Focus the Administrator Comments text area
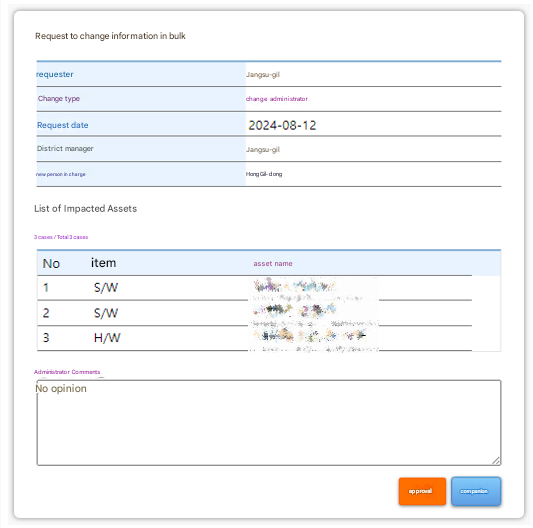This screenshot has height=528, width=533. click(x=269, y=422)
